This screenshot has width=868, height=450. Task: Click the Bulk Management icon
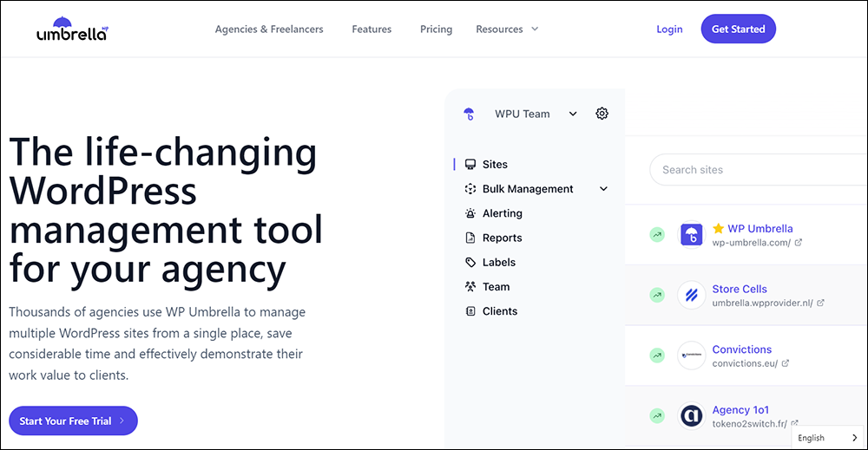point(470,188)
